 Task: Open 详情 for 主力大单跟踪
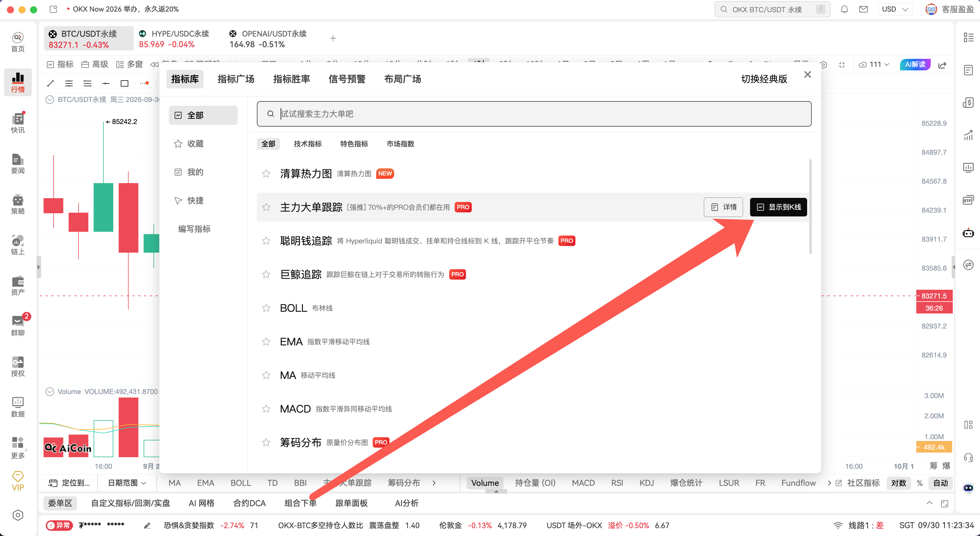click(723, 207)
